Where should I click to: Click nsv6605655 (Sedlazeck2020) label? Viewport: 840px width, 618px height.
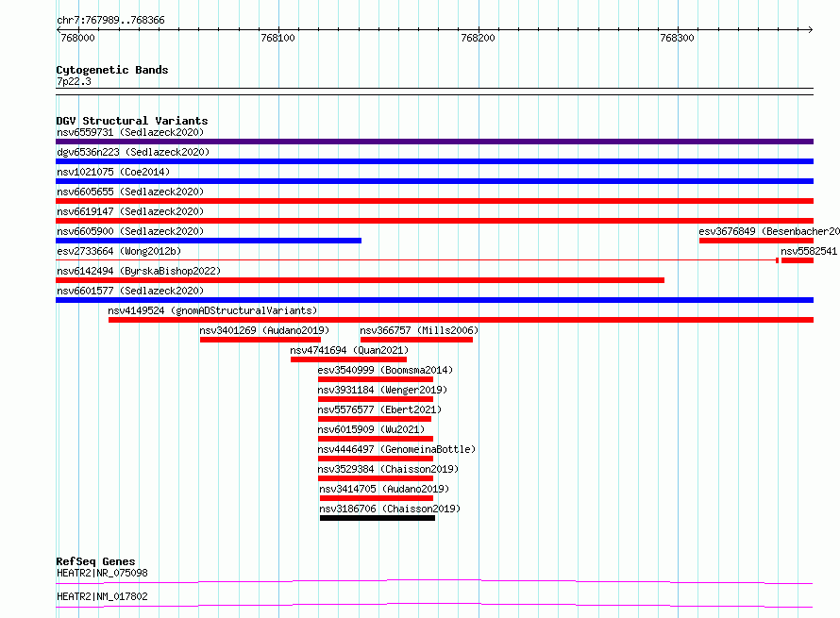(x=130, y=192)
